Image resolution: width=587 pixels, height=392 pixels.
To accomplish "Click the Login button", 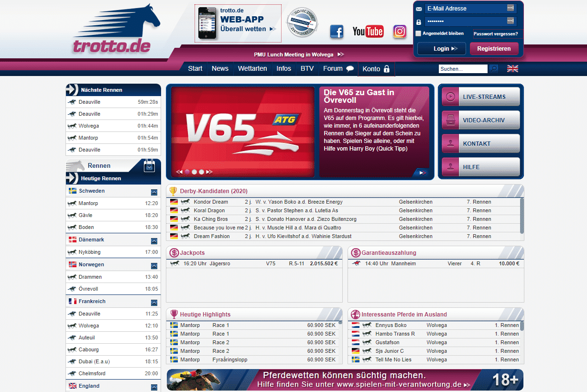I will tap(442, 48).
